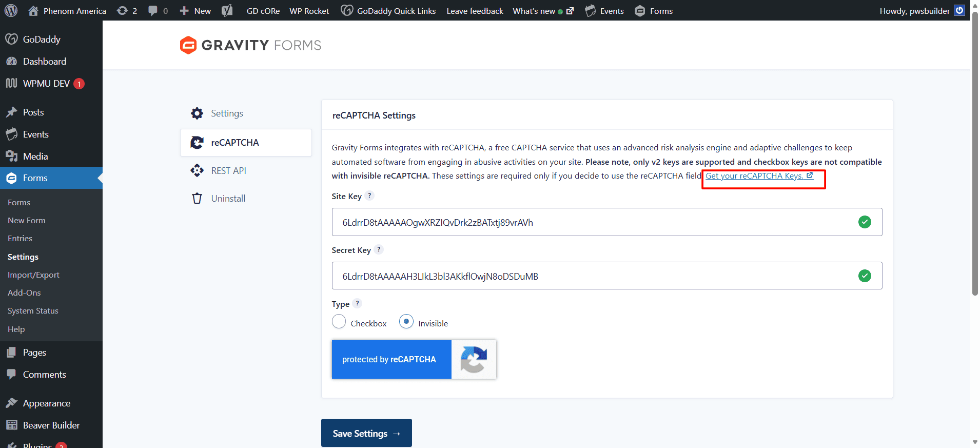
Task: Click the Pages icon in sidebar
Action: click(11, 352)
